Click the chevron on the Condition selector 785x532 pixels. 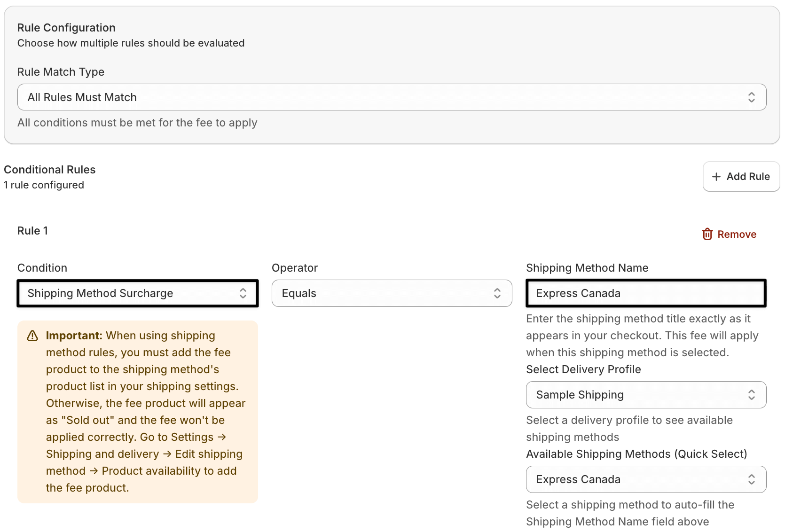[243, 293]
